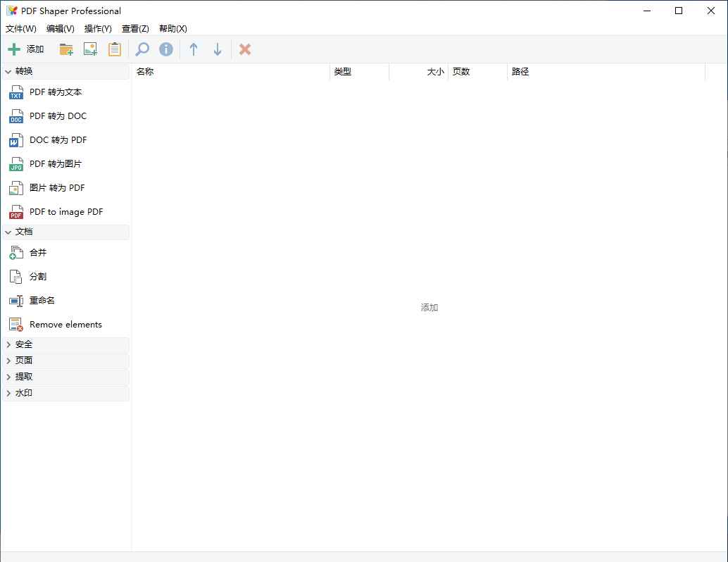The width and height of the screenshot is (728, 562).
Task: Click the 添加 placeholder in empty list
Action: [429, 308]
